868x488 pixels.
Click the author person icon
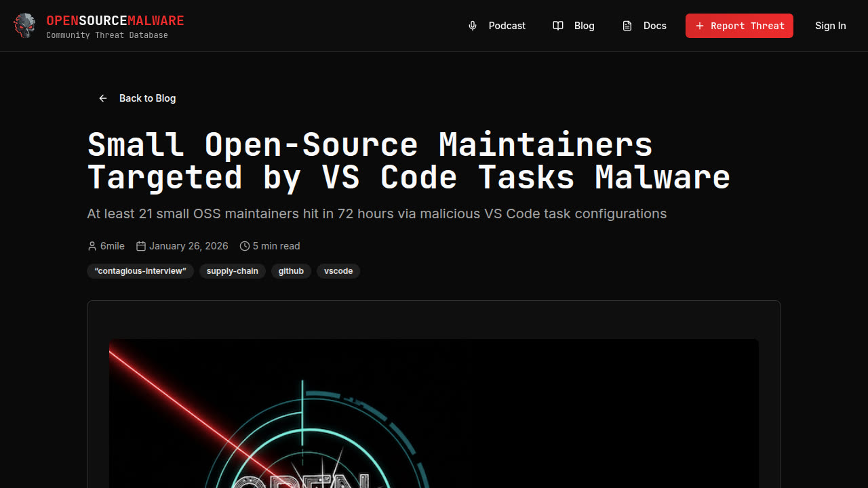click(92, 246)
